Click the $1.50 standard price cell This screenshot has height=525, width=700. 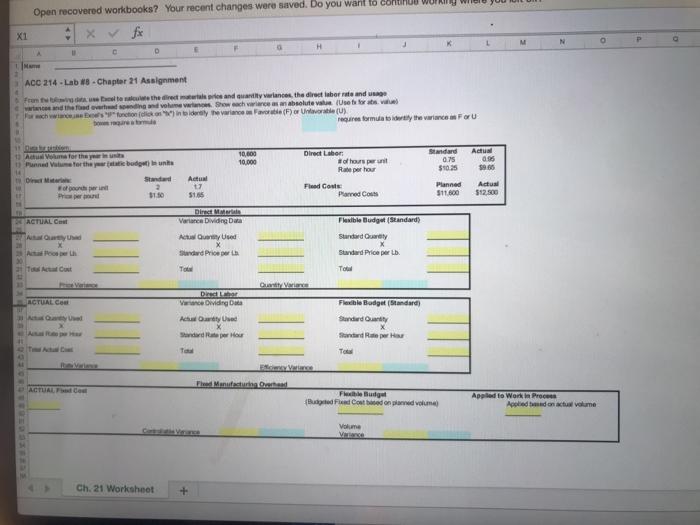coord(157,195)
